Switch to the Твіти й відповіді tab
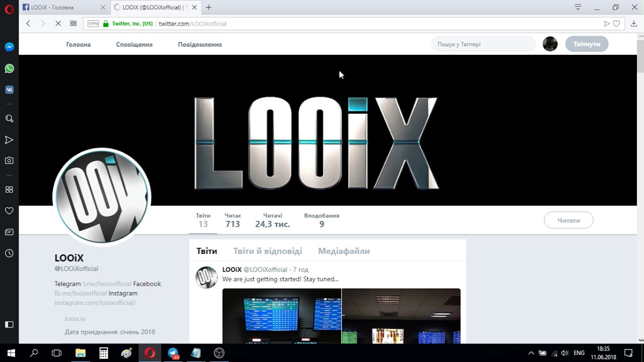The image size is (644, 362). [x=268, y=251]
